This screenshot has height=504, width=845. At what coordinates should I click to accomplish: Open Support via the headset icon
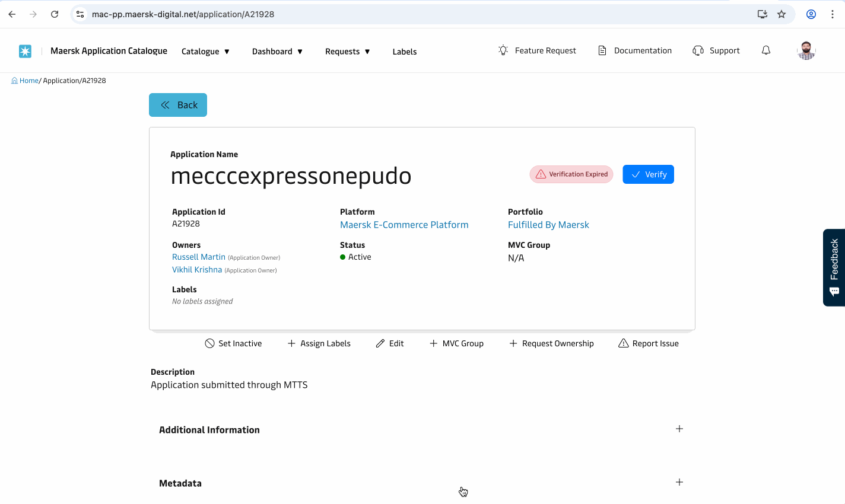(697, 50)
